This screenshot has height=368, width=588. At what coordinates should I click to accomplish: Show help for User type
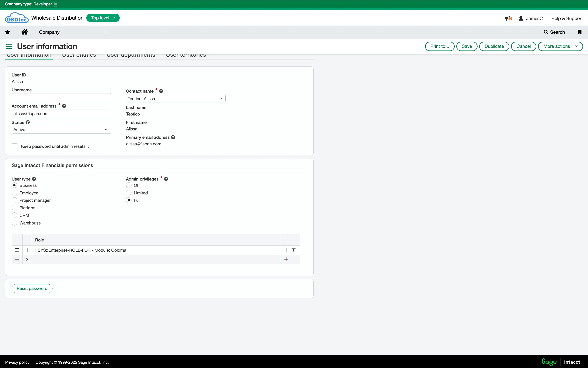[34, 179]
